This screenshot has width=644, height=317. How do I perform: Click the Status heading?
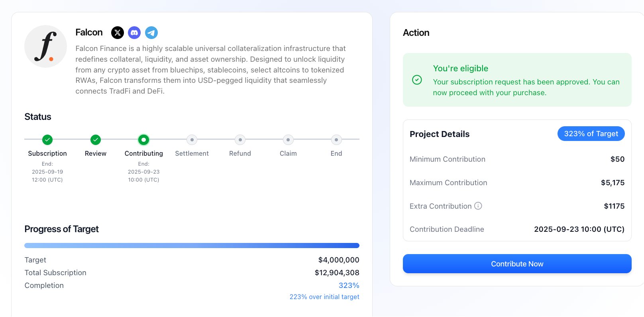click(38, 117)
